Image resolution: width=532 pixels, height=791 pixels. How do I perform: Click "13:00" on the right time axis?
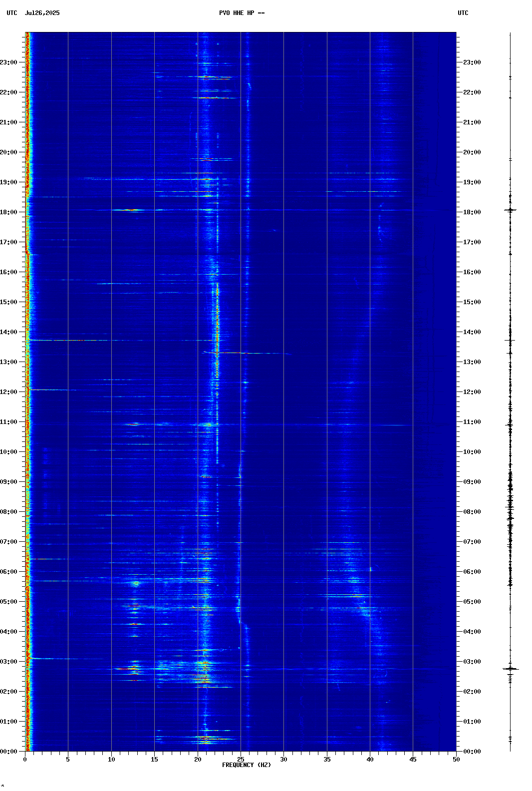(472, 362)
